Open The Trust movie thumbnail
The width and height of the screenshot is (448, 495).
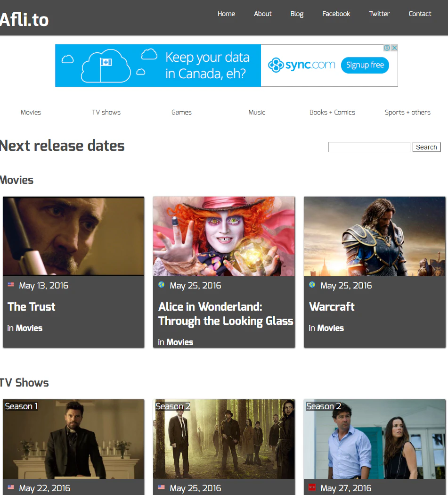73,237
